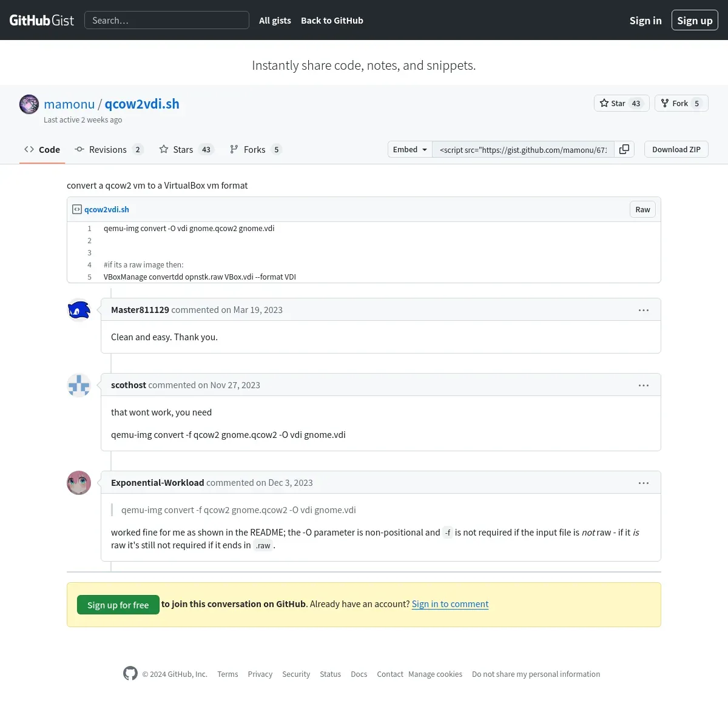
Task: Open the Terms footer link
Action: 227,674
